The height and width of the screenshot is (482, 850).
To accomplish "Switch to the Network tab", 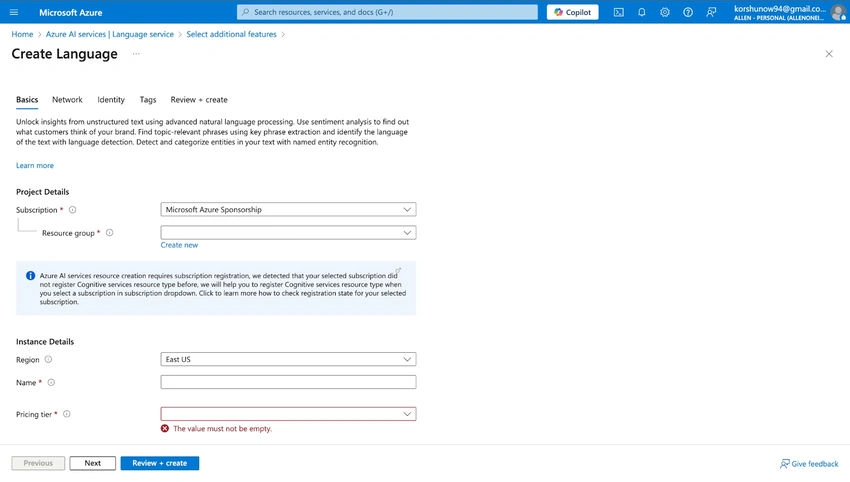I will coord(67,100).
